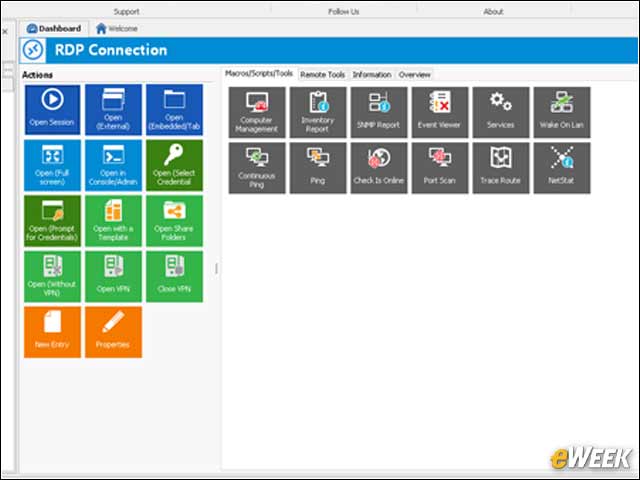
Task: Click the RDP Connection header icon
Action: (33, 50)
